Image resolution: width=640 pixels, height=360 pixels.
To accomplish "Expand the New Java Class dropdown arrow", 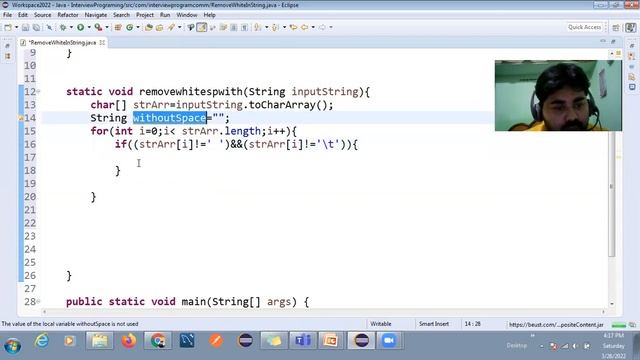I will 138,27.
